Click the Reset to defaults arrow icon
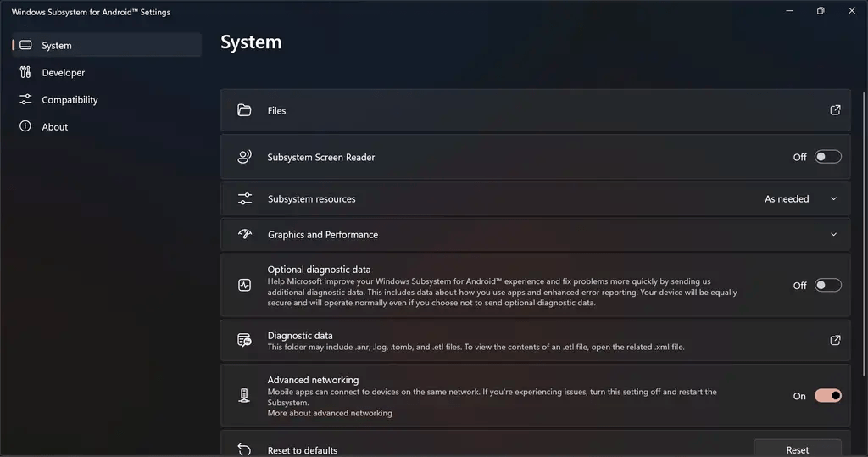868x457 pixels. point(244,449)
